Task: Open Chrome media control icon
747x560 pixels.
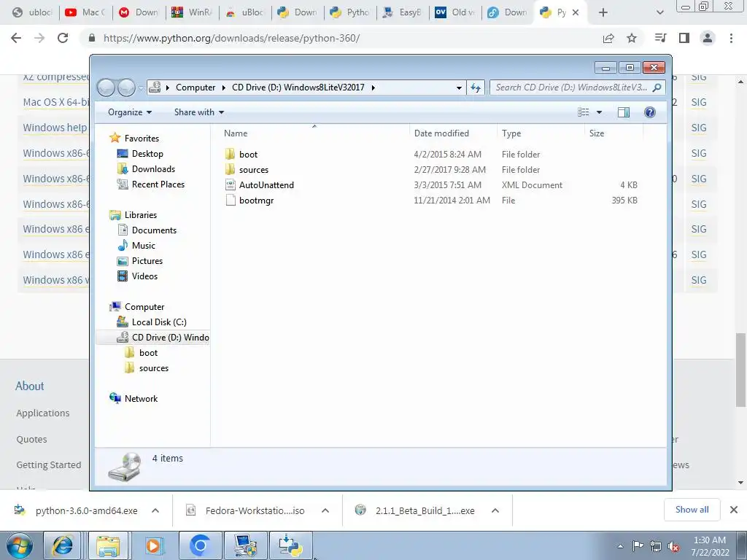Action: (x=660, y=38)
